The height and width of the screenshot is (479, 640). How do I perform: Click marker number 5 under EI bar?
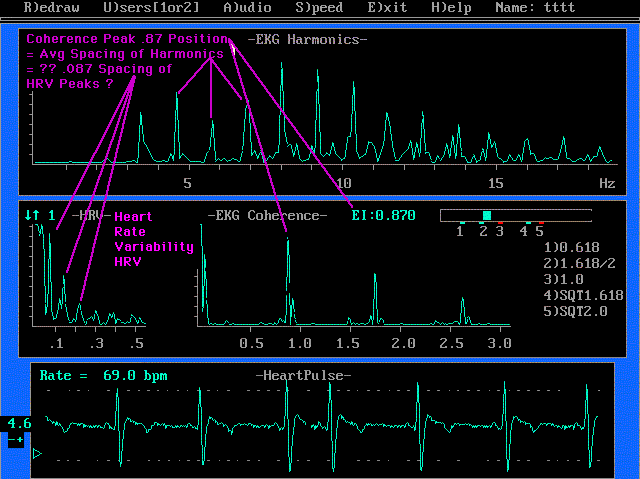coord(540,231)
